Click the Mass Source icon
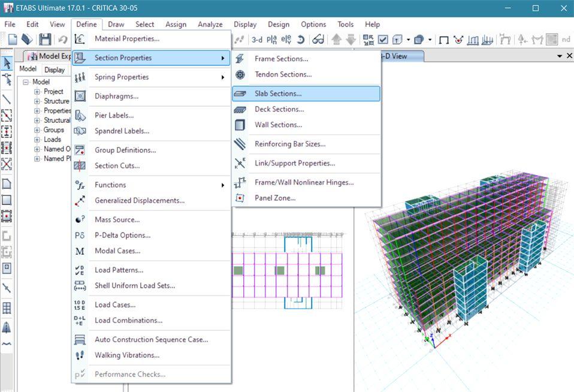 click(x=80, y=219)
